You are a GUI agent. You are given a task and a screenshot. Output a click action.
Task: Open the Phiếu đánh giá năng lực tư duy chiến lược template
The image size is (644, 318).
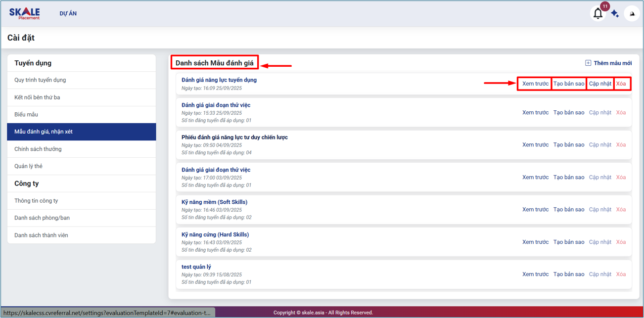(234, 137)
